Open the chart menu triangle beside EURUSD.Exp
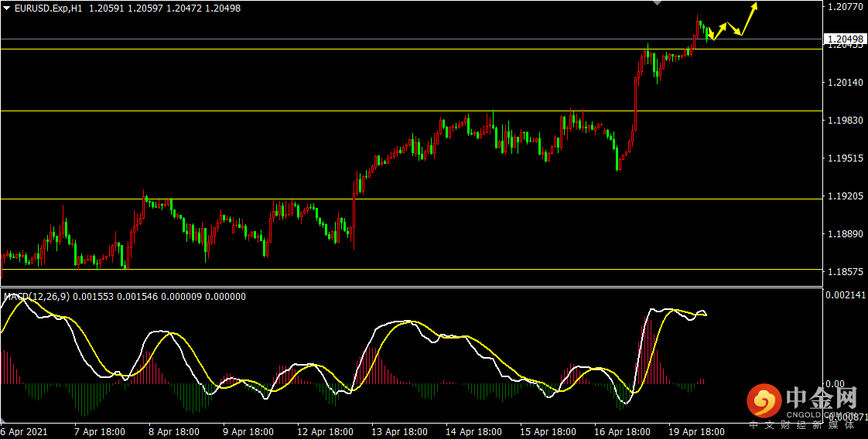Image resolution: width=868 pixels, height=439 pixels. click(x=7, y=9)
